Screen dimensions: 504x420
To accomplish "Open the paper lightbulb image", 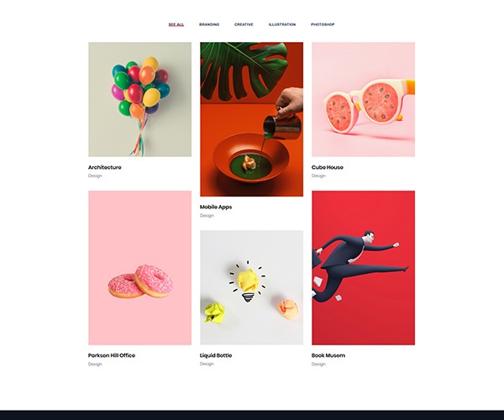I will tap(252, 287).
